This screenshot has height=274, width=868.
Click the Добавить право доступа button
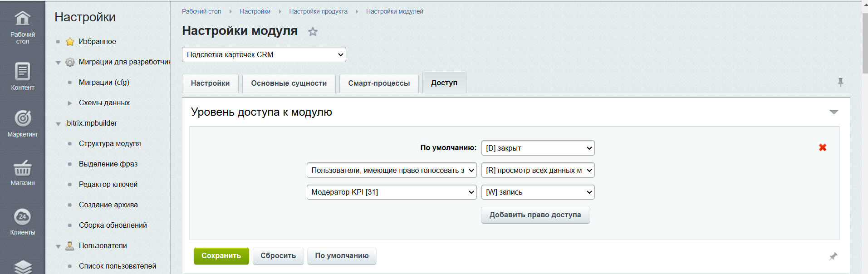[535, 215]
